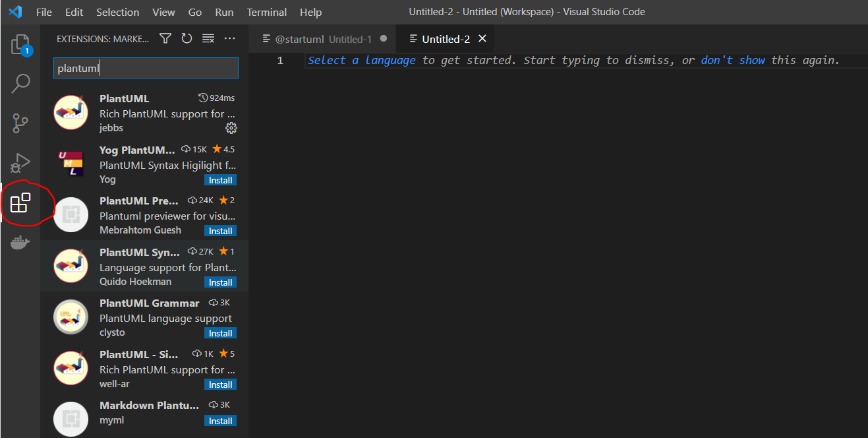Click the 'don't show' link

click(x=733, y=60)
